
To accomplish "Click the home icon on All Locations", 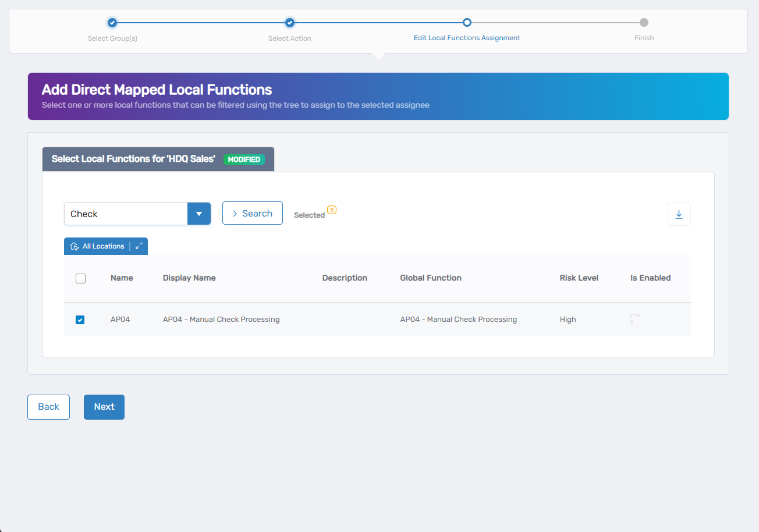I will tap(75, 246).
